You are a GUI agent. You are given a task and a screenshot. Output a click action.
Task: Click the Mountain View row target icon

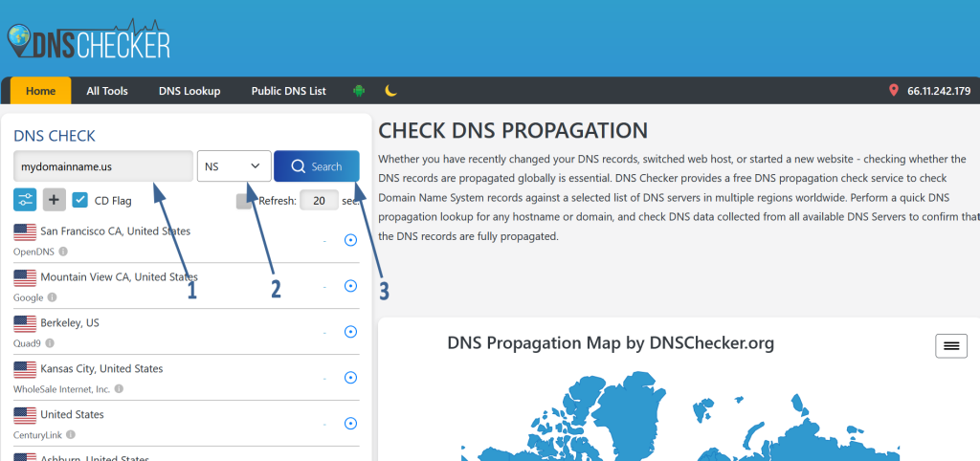pos(350,285)
